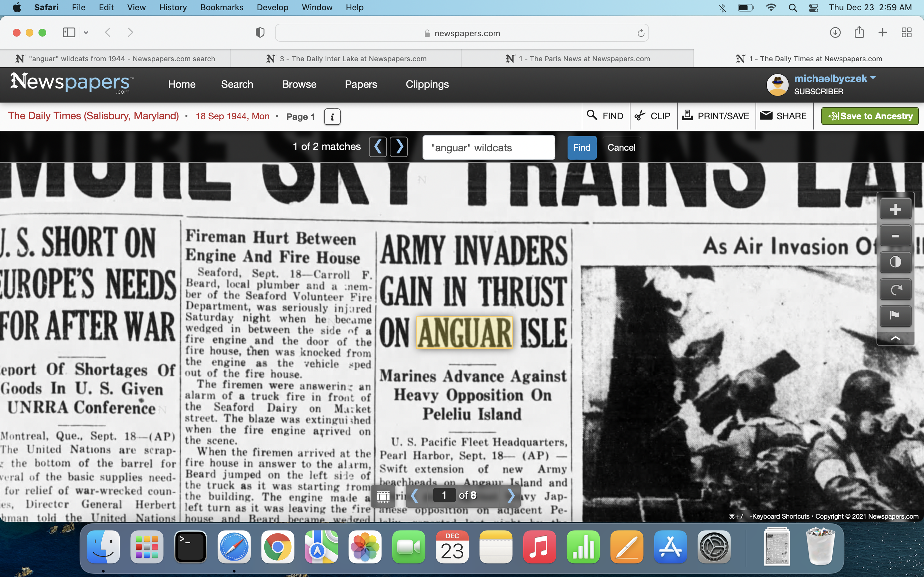The height and width of the screenshot is (577, 924).
Task: Click the search-within-page text field
Action: click(488, 148)
